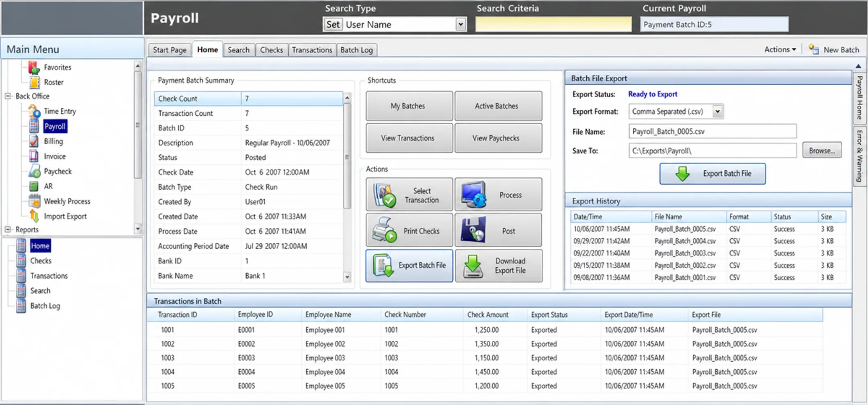Screen dimensions: 868x405
Task: Switch to the Transactions tab
Action: coord(312,50)
